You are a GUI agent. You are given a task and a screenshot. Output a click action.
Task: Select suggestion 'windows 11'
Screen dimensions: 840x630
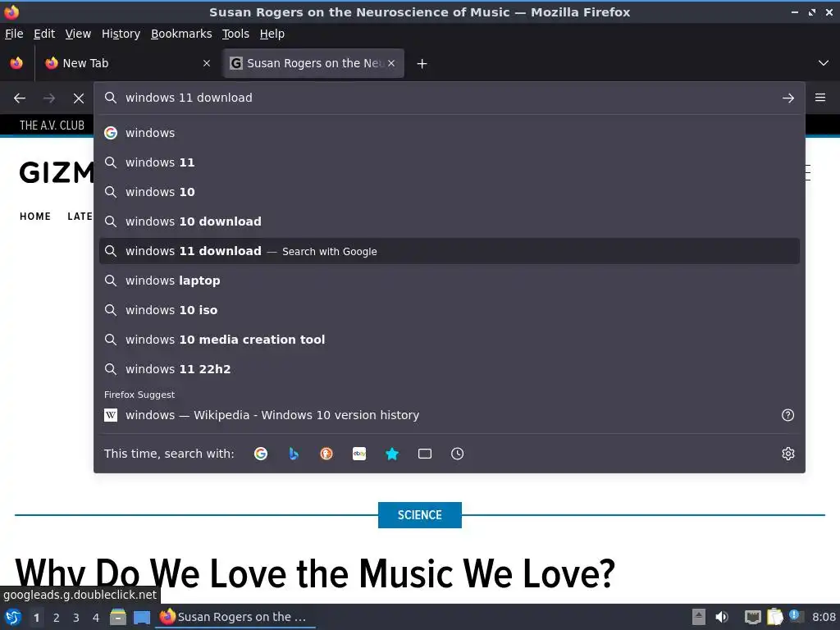tap(450, 162)
